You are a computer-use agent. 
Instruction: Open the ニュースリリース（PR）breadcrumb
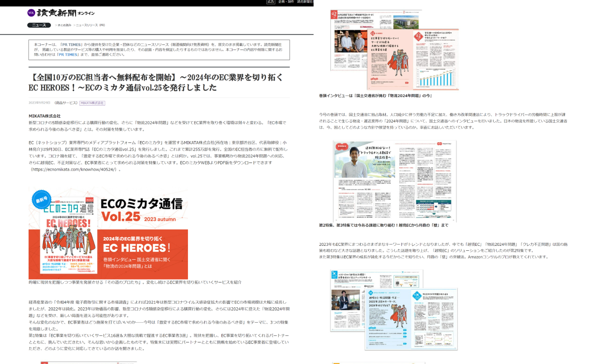click(90, 25)
